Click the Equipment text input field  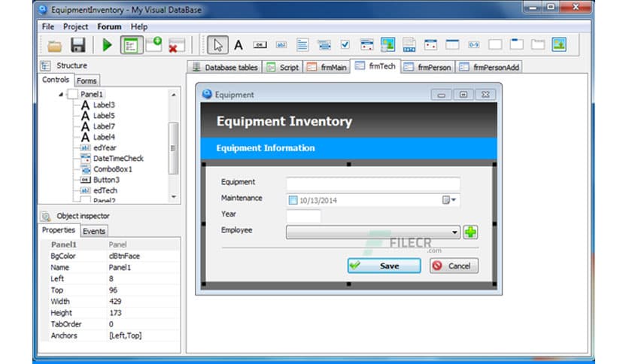click(372, 184)
